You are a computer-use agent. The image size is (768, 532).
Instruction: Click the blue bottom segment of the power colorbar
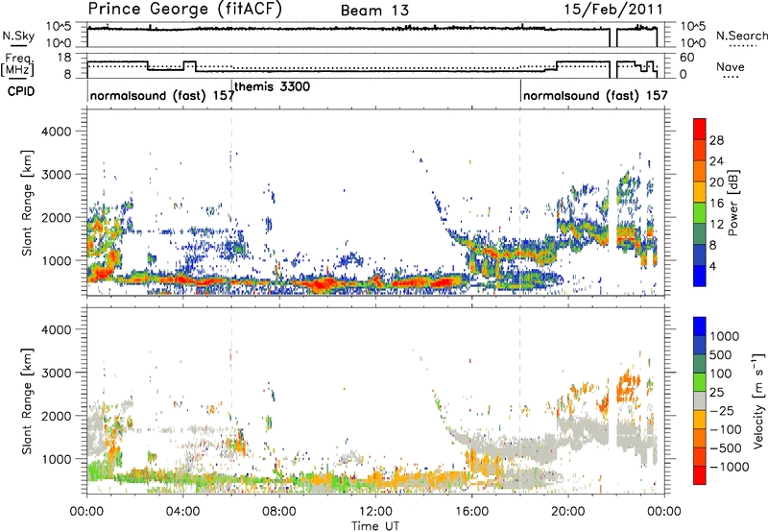700,276
